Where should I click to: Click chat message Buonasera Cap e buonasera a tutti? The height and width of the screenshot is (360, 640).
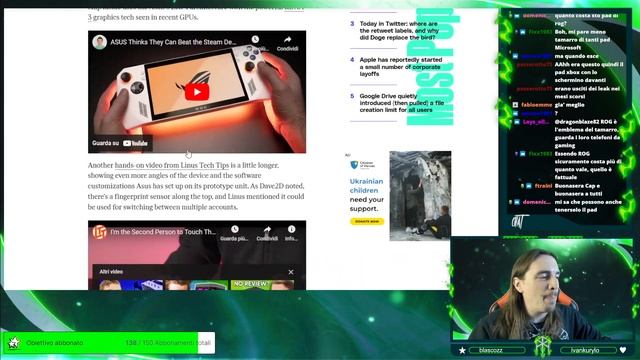click(x=577, y=190)
